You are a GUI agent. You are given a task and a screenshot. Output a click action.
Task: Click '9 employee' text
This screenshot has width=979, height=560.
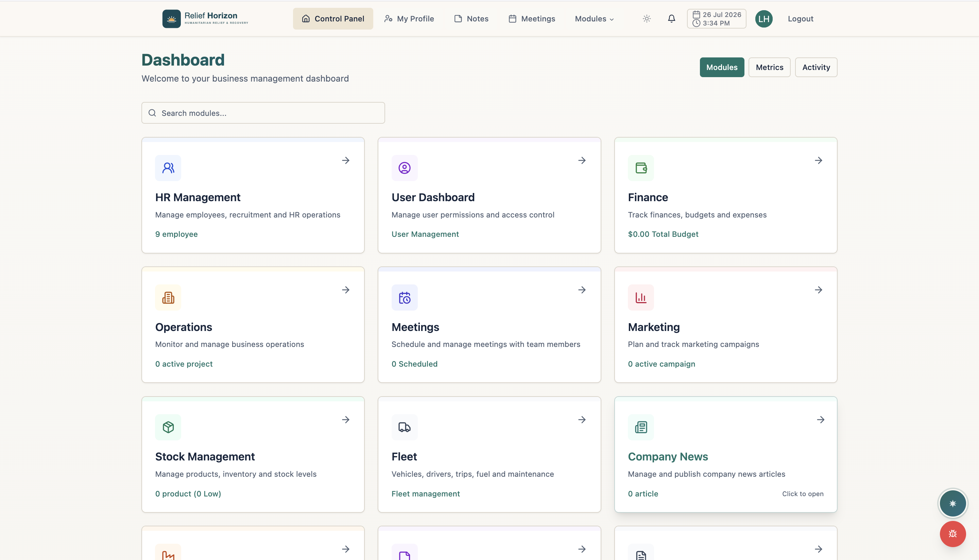(176, 234)
